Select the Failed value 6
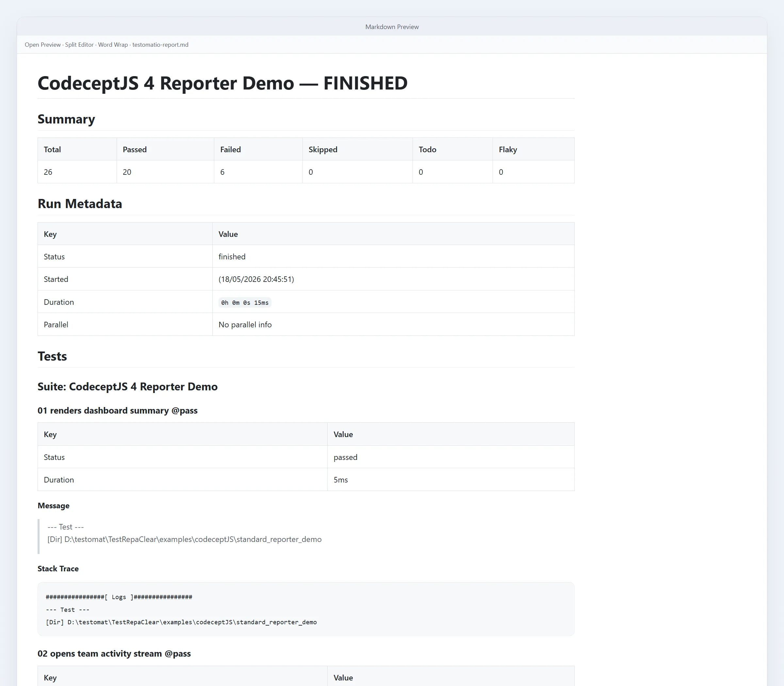The image size is (784, 686). 222,172
